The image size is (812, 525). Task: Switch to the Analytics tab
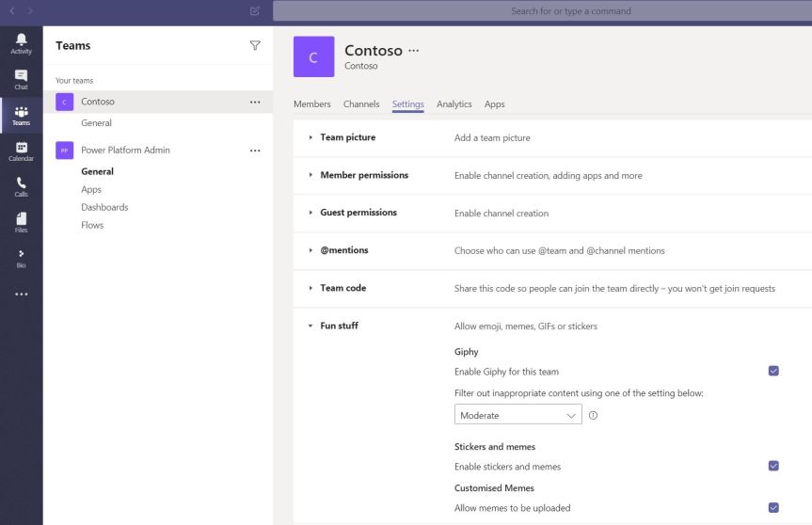point(454,104)
